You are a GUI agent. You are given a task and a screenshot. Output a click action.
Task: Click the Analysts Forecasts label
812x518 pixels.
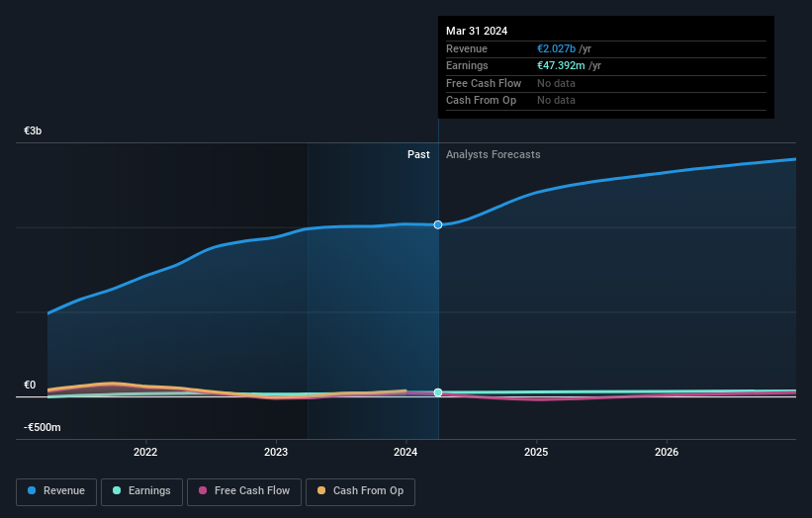(x=493, y=155)
